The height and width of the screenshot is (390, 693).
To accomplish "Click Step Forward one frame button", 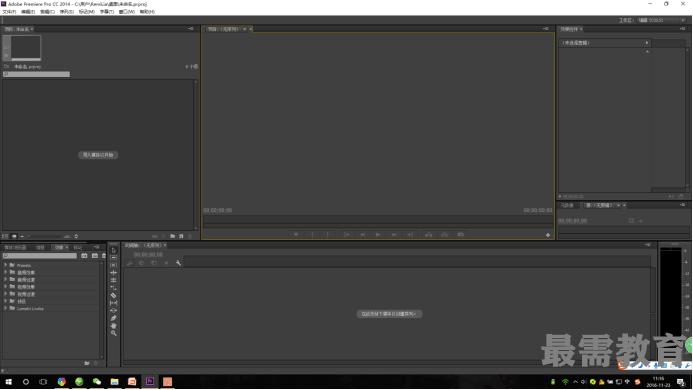I will coord(394,235).
